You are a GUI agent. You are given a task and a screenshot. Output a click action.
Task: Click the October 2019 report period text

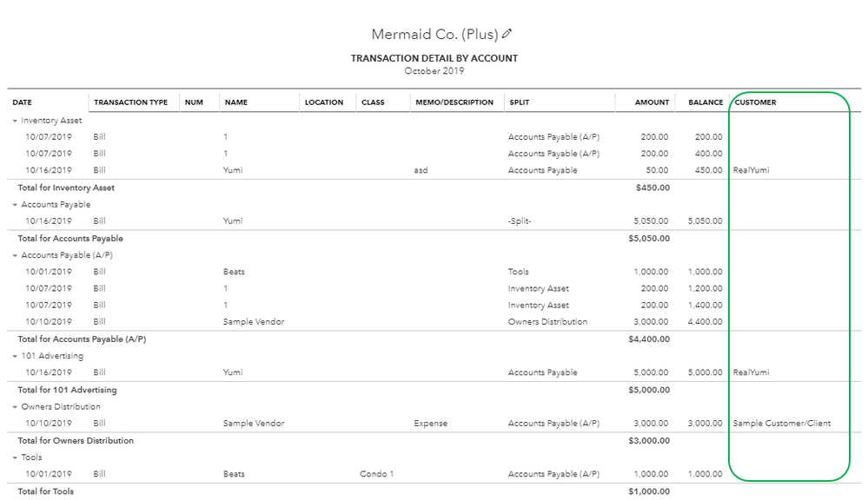tap(434, 71)
